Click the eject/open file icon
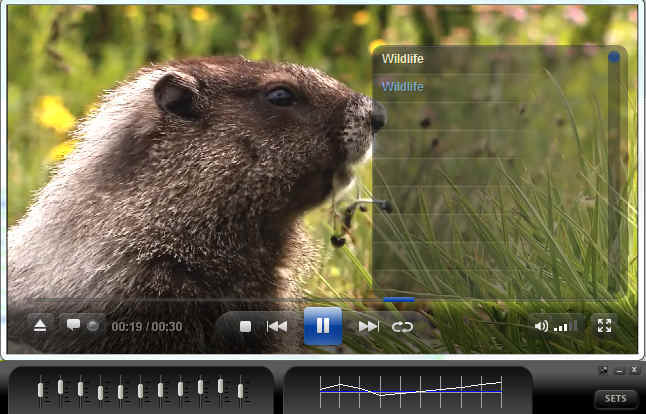 [40, 325]
